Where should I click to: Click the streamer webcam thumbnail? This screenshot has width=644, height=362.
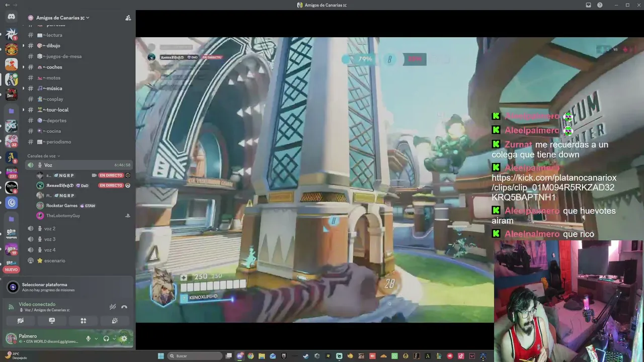569,300
